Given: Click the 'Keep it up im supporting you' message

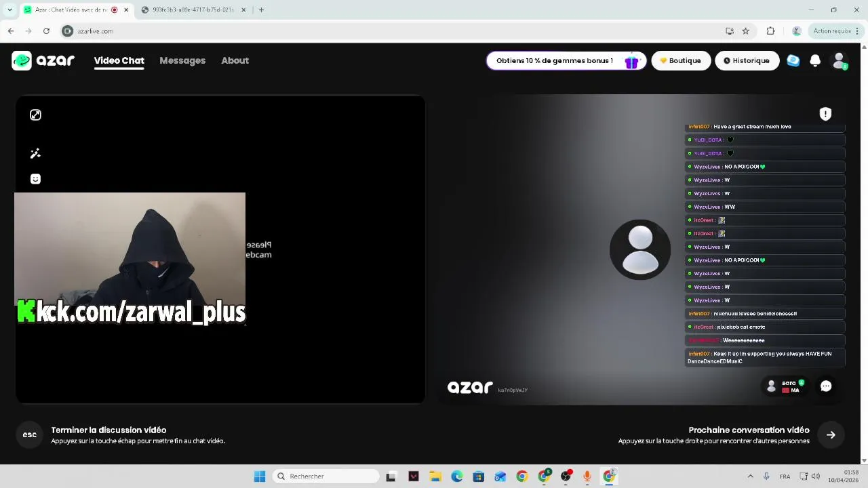Looking at the screenshot, I should click(x=765, y=357).
